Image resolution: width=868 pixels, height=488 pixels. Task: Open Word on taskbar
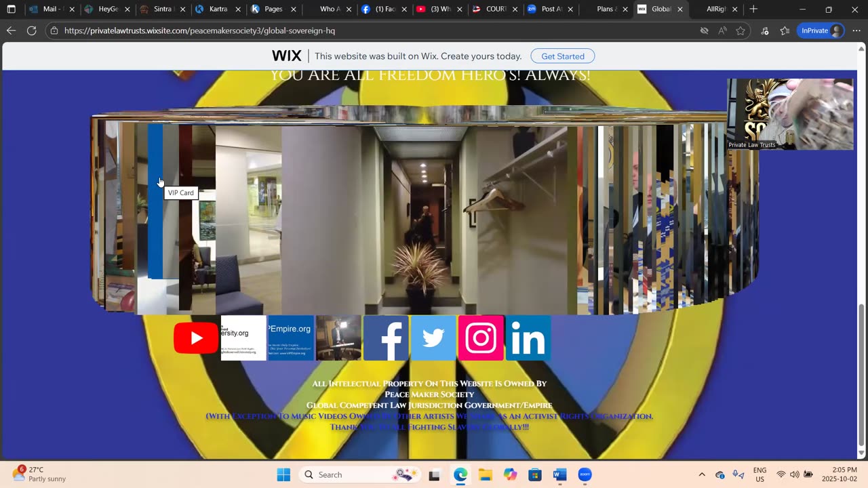559,474
